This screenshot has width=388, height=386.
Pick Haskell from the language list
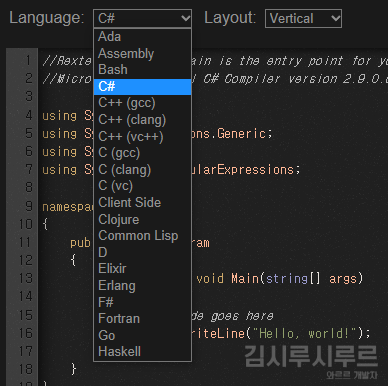[142, 352]
